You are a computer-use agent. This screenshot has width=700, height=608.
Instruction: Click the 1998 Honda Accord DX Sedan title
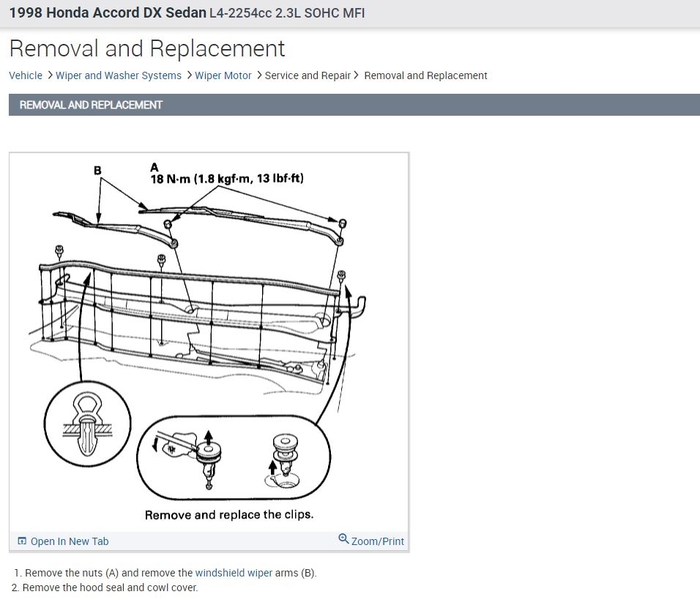(x=108, y=13)
